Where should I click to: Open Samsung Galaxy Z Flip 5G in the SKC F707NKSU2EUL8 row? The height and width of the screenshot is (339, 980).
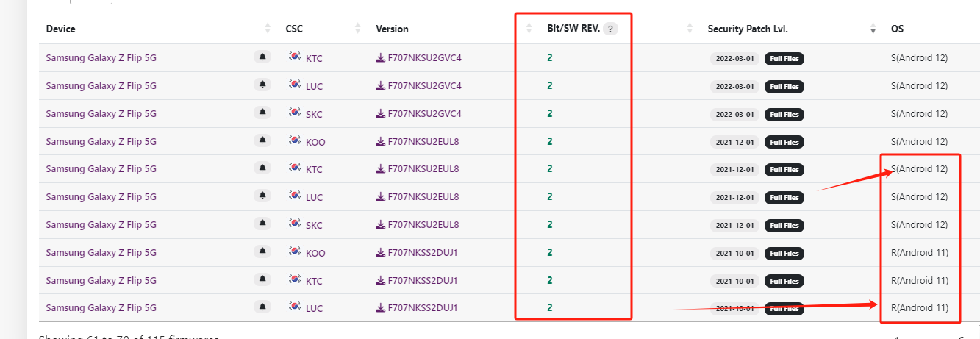pos(101,224)
